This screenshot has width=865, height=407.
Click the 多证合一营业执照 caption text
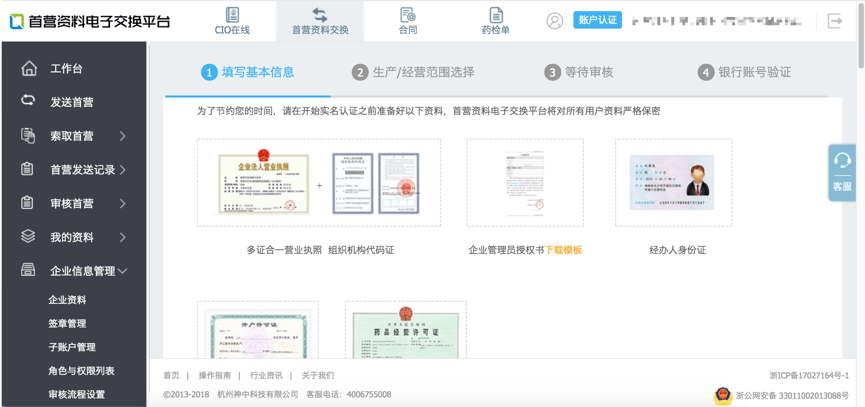point(284,250)
